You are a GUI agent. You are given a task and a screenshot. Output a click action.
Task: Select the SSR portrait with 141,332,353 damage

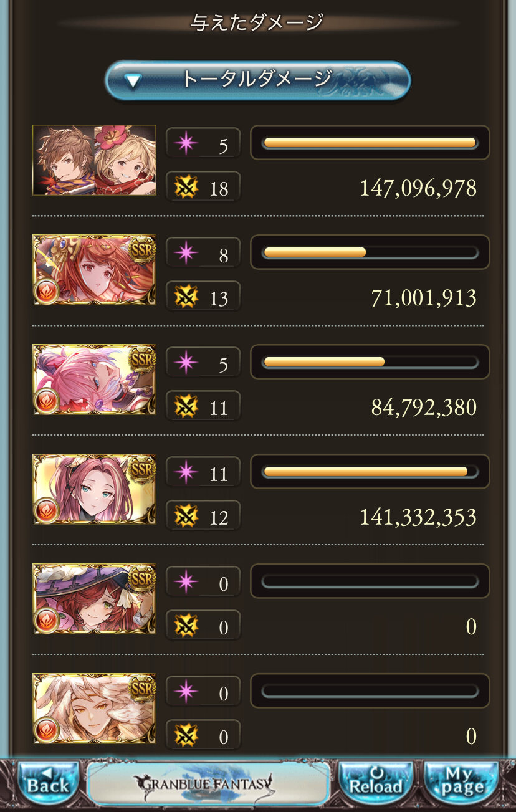(x=94, y=489)
